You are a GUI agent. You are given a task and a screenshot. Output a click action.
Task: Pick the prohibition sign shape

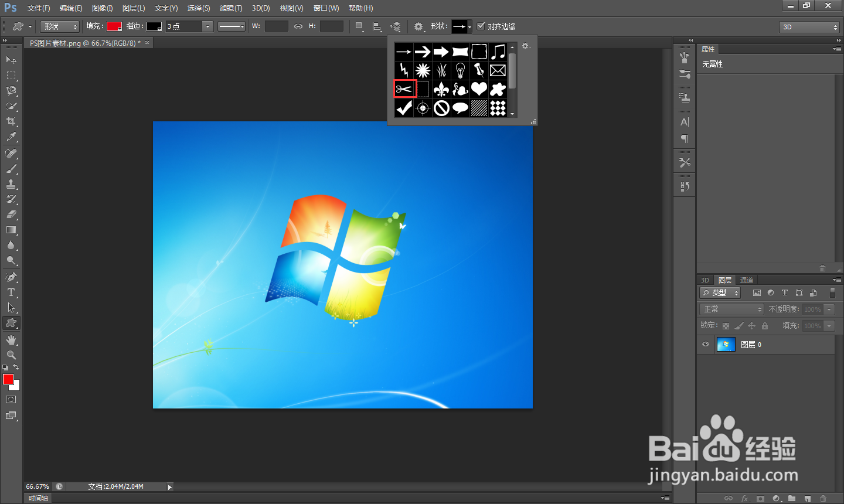[441, 108]
